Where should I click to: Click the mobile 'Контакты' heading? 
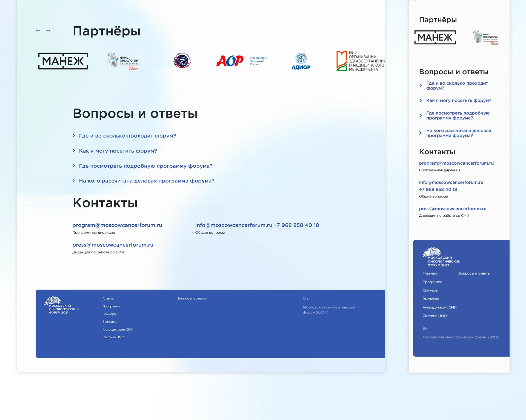point(437,152)
